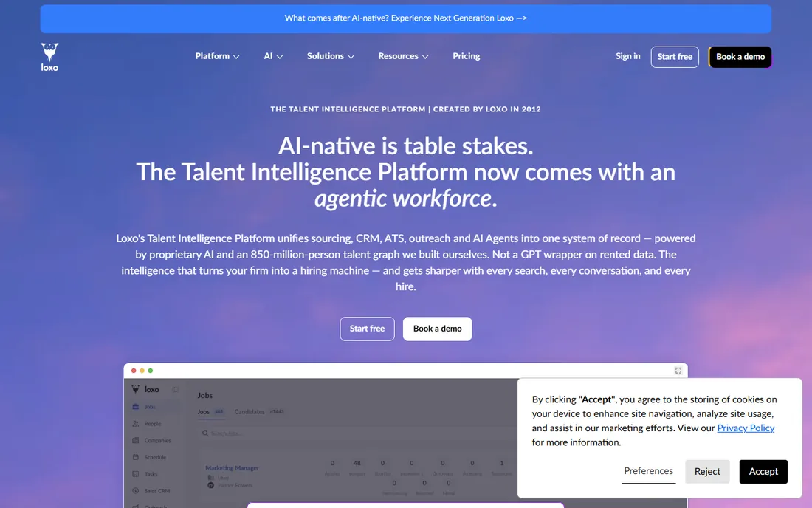This screenshot has height=508, width=812.
Task: Select People in the preview sidebar
Action: point(153,424)
